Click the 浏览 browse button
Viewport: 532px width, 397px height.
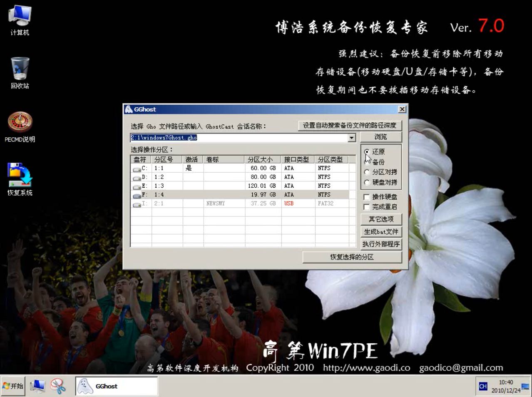click(x=380, y=137)
